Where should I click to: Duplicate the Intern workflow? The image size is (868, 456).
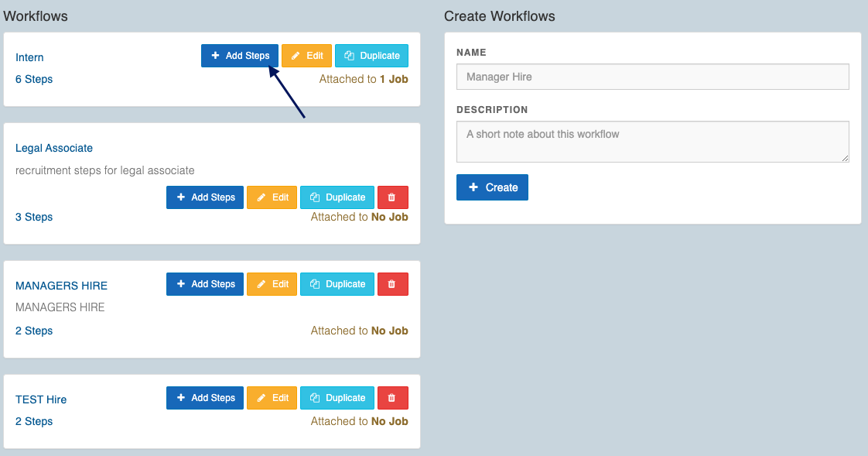pyautogui.click(x=371, y=56)
